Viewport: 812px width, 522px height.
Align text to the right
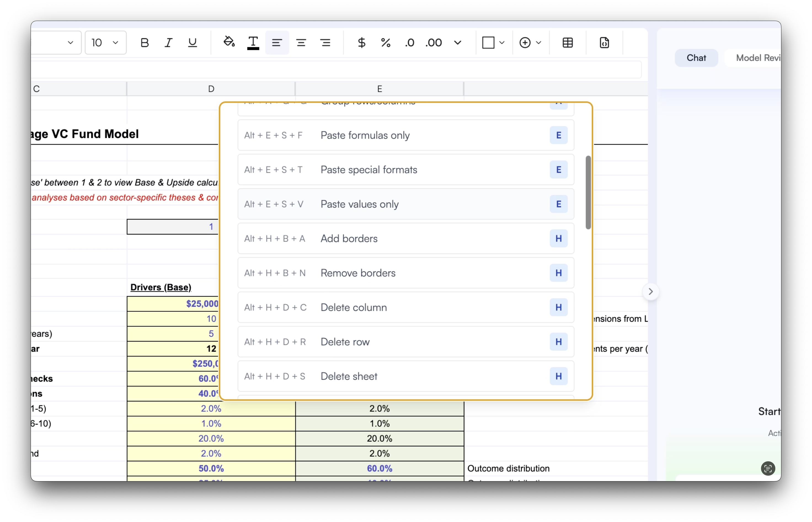325,43
